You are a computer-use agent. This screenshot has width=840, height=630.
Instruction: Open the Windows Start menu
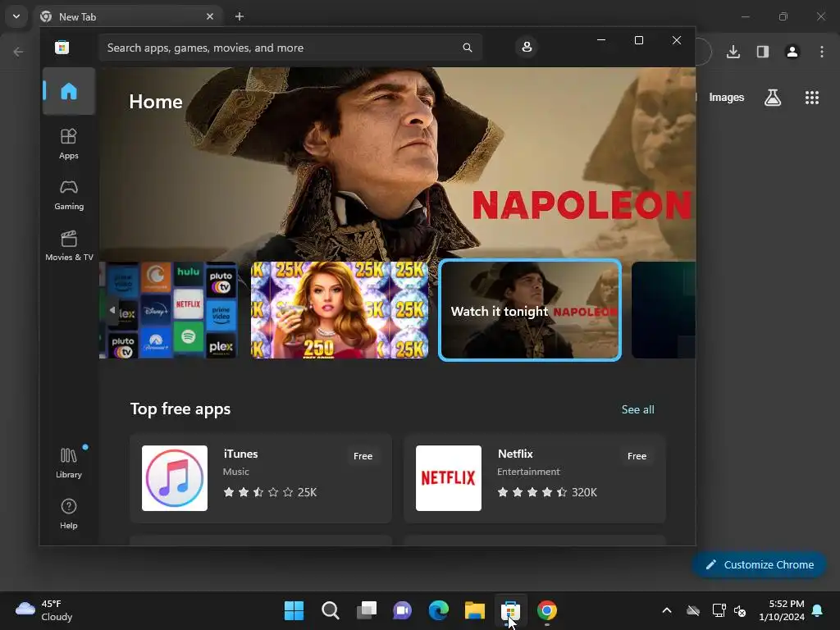click(294, 610)
